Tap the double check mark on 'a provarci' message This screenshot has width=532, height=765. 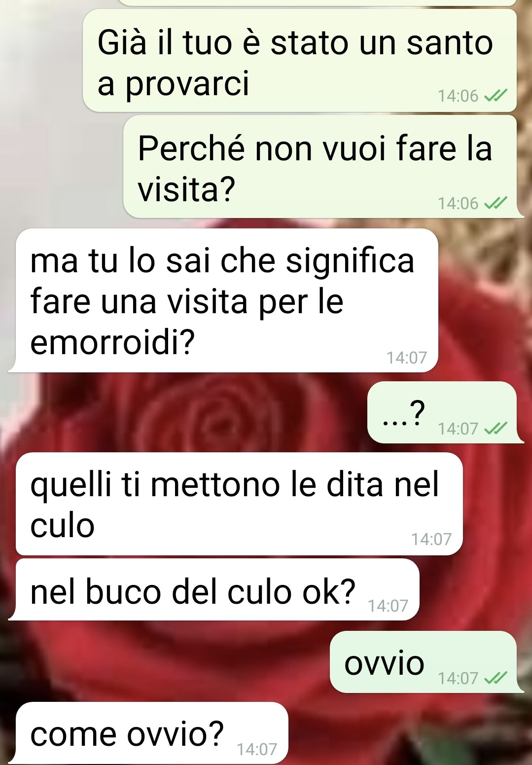pos(496,96)
